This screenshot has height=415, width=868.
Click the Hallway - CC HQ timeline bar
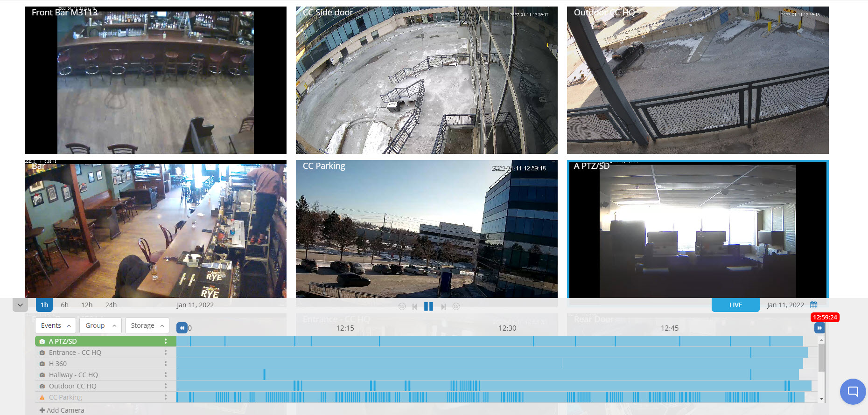tap(488, 375)
